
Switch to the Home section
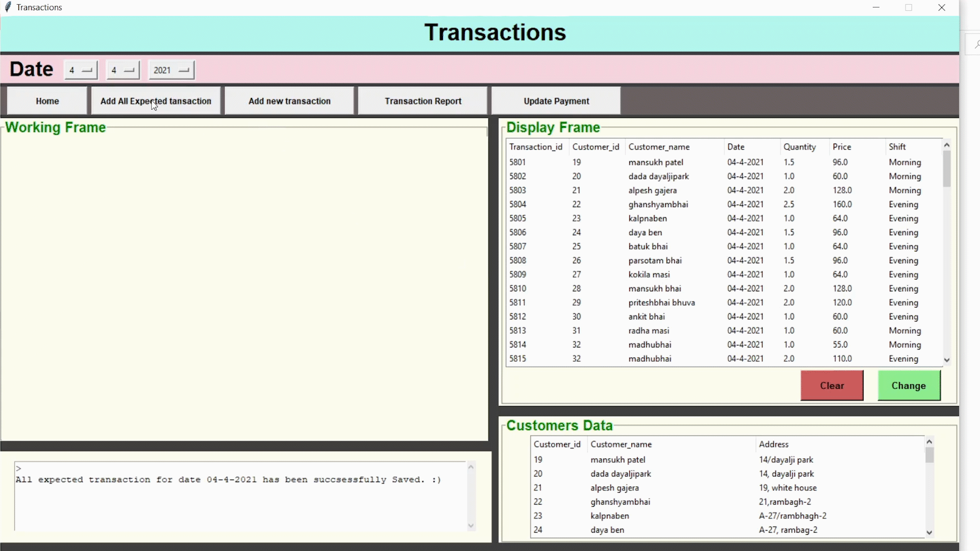pyautogui.click(x=46, y=101)
